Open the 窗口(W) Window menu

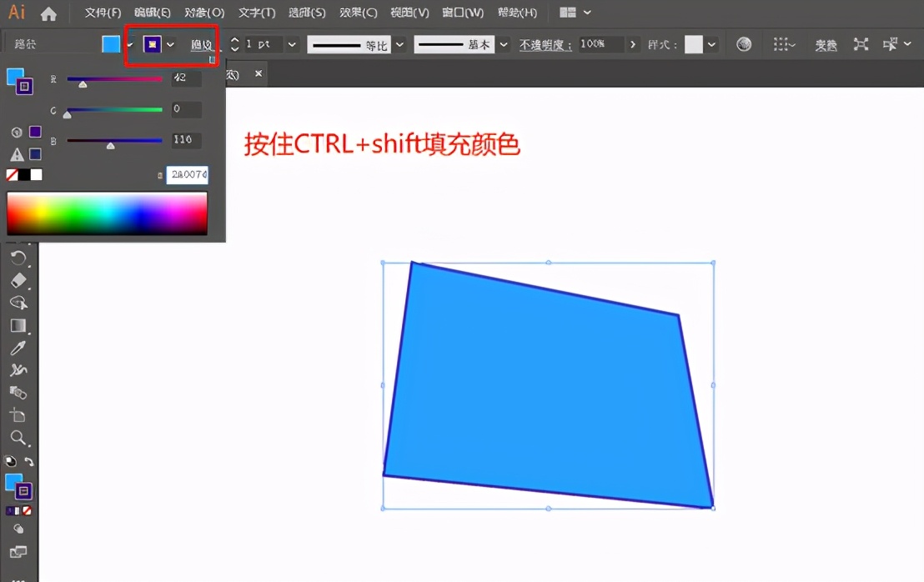[463, 13]
